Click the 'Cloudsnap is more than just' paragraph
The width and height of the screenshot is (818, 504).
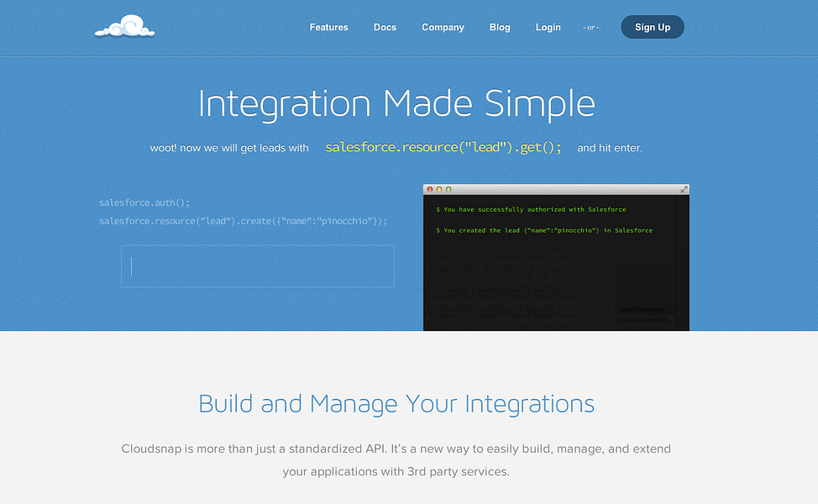[x=396, y=460]
